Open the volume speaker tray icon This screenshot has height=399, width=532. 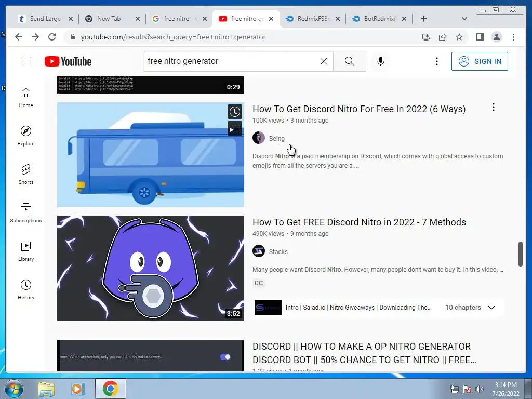[x=478, y=389]
